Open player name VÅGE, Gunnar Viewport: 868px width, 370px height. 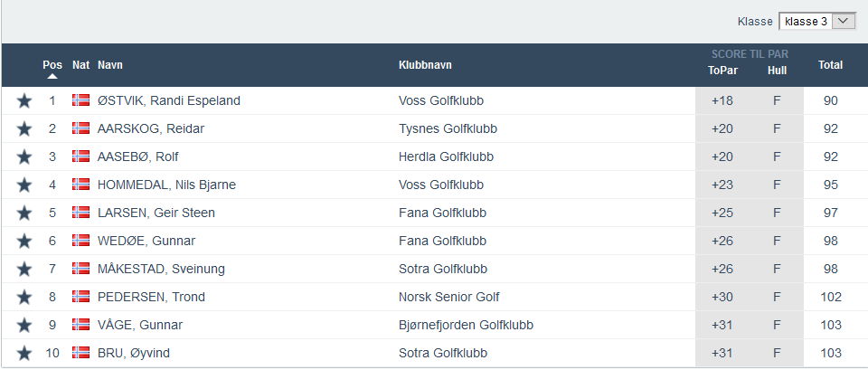(140, 325)
